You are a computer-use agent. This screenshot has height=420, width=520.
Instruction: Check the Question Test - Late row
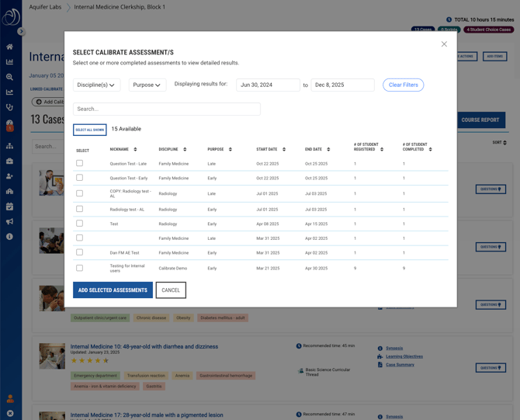tap(80, 163)
